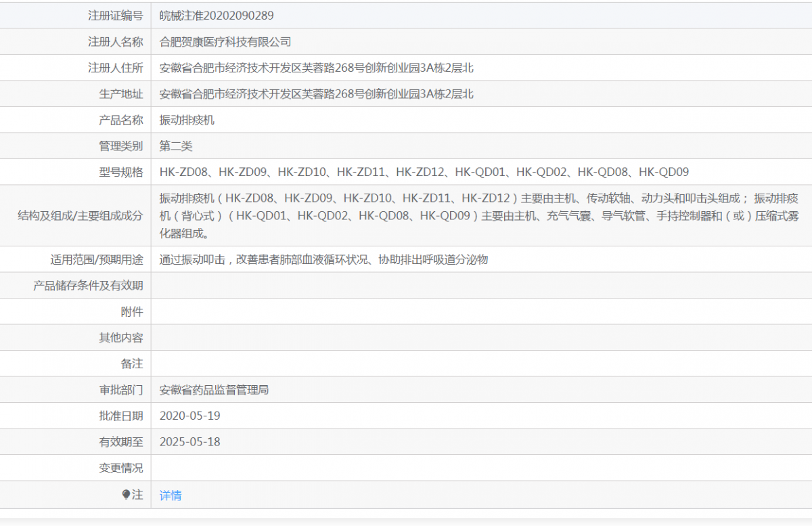Click the 型号规格 row label
The width and height of the screenshot is (812, 526).
(121, 172)
